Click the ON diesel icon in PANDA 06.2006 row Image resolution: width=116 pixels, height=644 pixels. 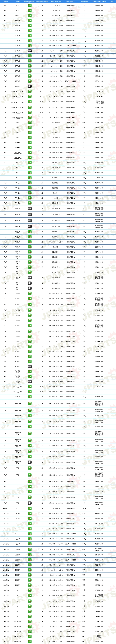[x=30, y=221]
